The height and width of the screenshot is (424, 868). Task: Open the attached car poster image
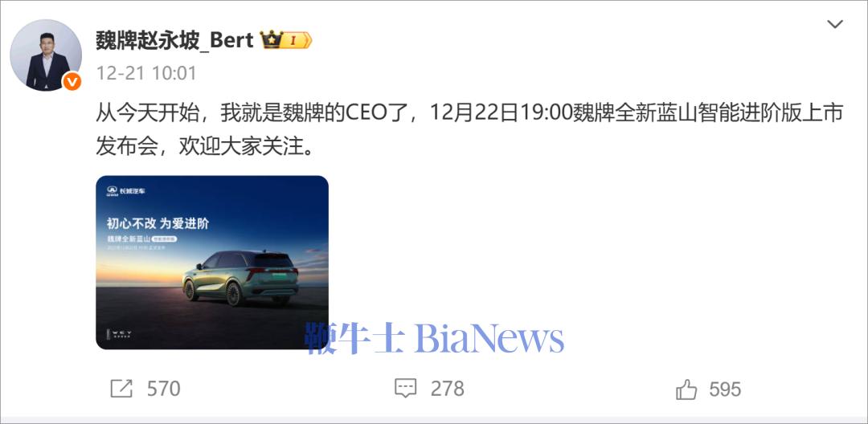click(x=212, y=263)
